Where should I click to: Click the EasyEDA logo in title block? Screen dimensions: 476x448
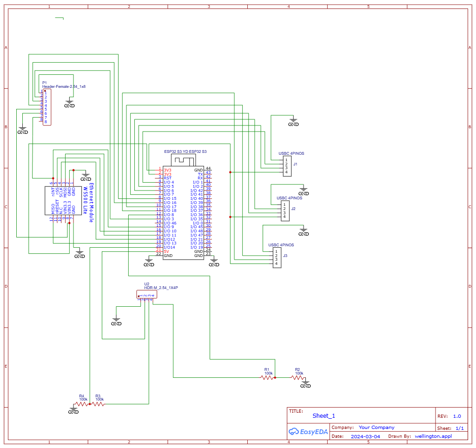[308, 432]
